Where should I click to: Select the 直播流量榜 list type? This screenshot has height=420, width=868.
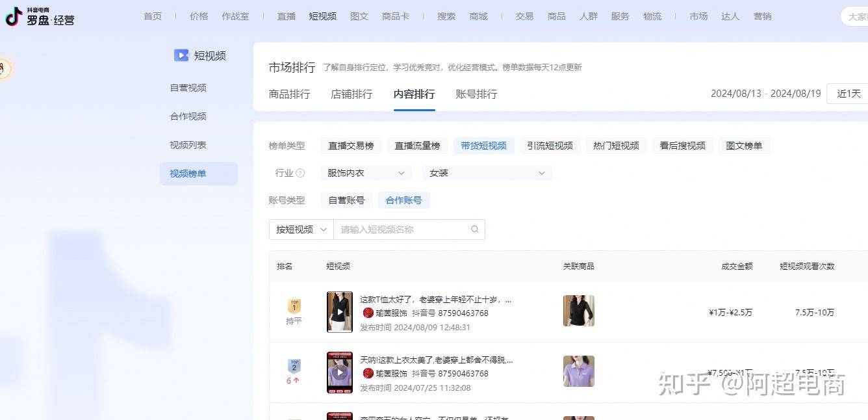pos(418,146)
